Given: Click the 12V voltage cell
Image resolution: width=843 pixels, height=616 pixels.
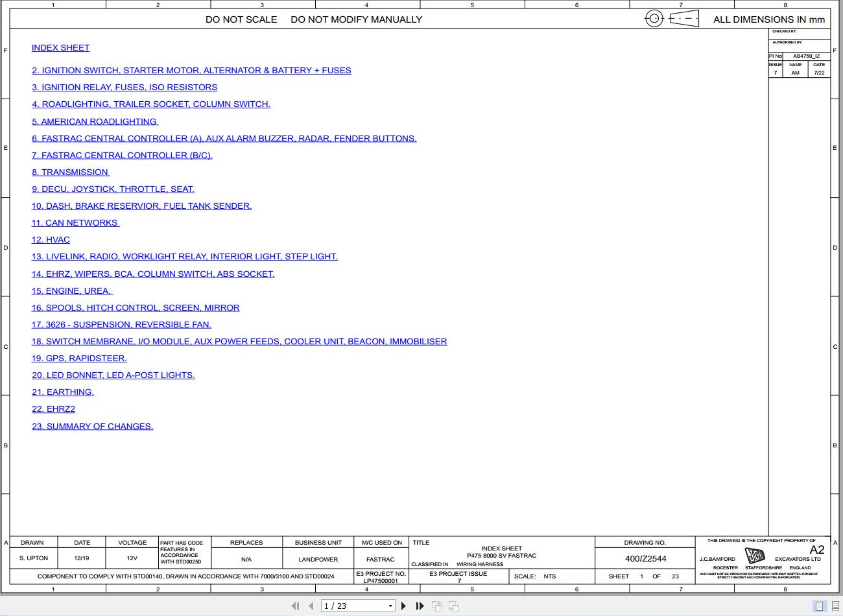Looking at the screenshot, I should click(x=132, y=558).
